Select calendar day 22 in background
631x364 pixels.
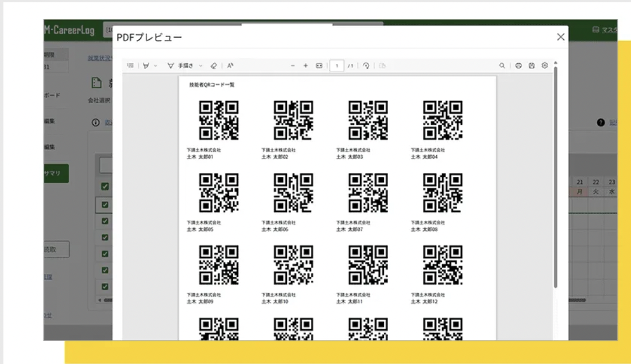pyautogui.click(x=596, y=182)
